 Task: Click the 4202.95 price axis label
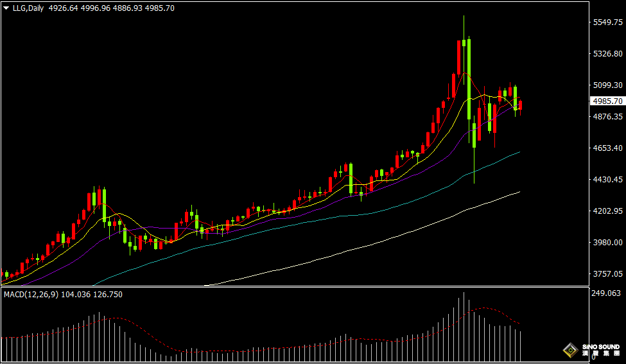(608, 211)
